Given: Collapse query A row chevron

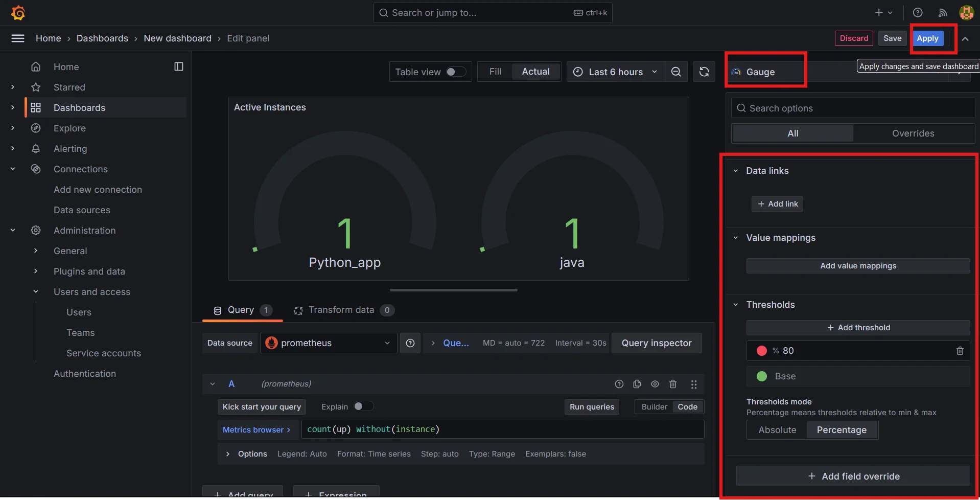Looking at the screenshot, I should click(x=213, y=384).
